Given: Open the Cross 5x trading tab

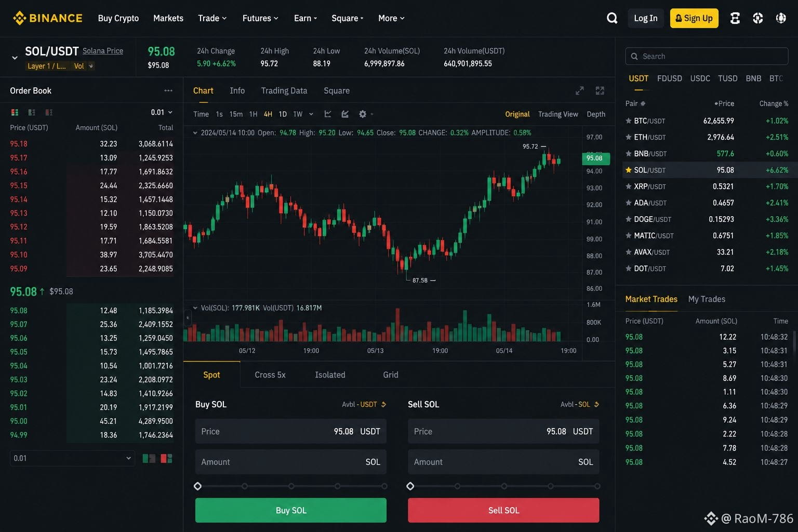Looking at the screenshot, I should 270,375.
